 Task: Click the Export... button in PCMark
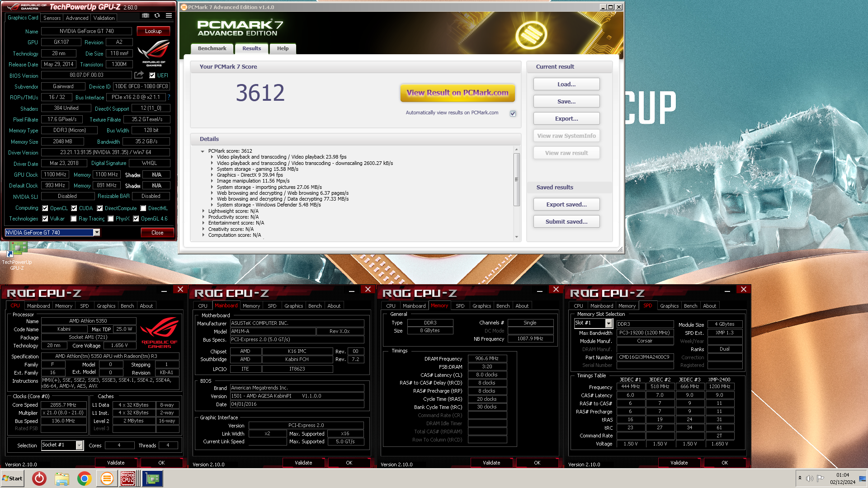(x=566, y=119)
